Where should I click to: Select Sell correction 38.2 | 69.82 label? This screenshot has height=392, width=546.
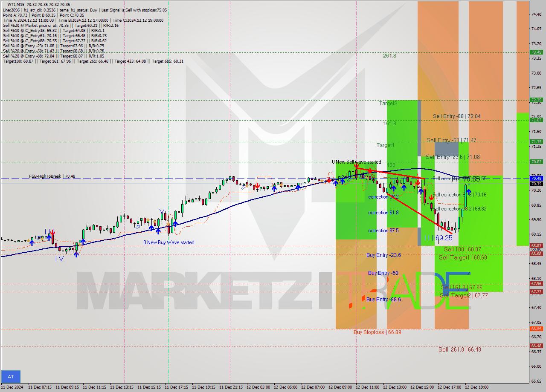point(459,209)
